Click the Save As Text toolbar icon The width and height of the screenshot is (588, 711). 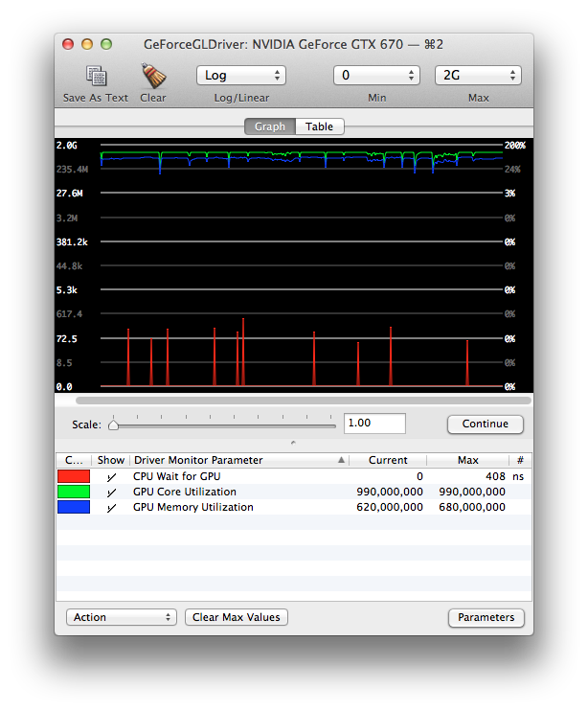click(x=96, y=76)
